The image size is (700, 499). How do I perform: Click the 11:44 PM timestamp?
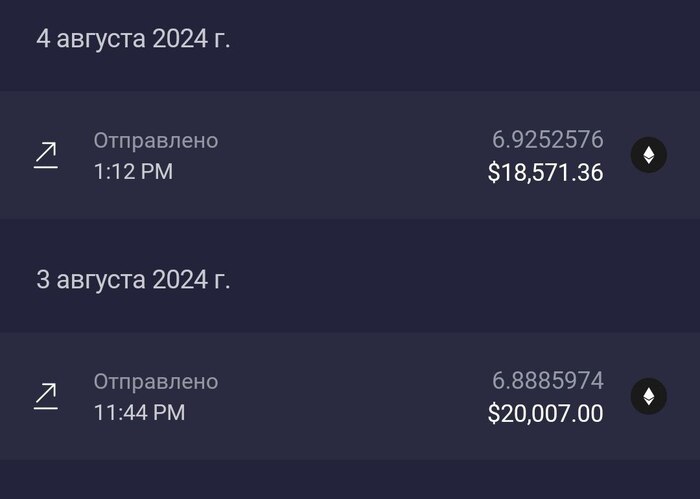tap(139, 412)
